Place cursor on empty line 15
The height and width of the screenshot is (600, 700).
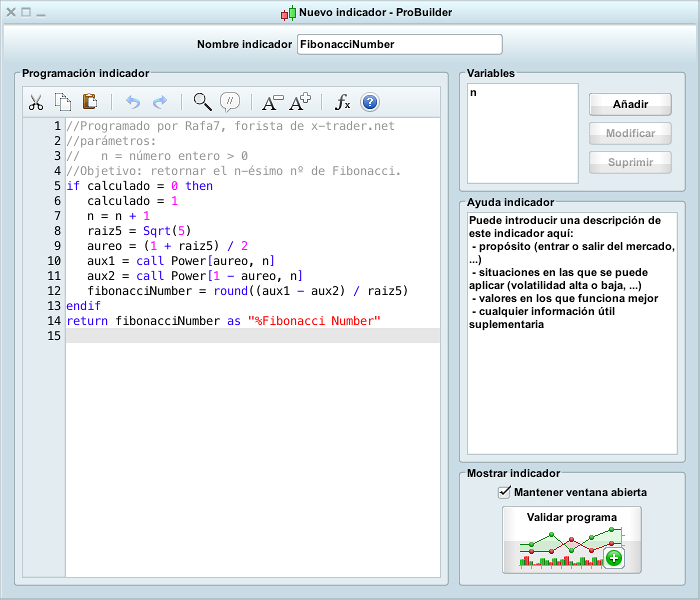click(252, 335)
